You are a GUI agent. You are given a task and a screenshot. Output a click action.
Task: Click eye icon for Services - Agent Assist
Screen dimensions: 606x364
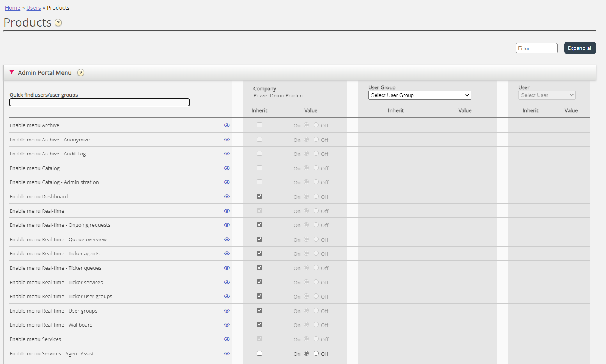coord(227,354)
